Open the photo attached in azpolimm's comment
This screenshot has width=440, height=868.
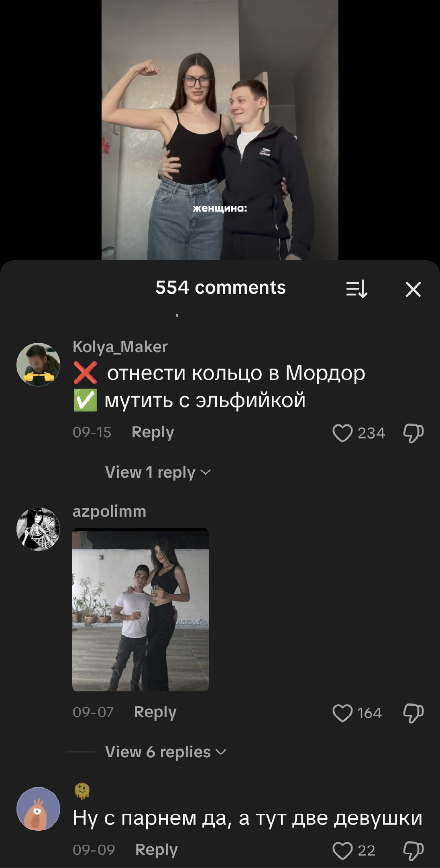141,609
